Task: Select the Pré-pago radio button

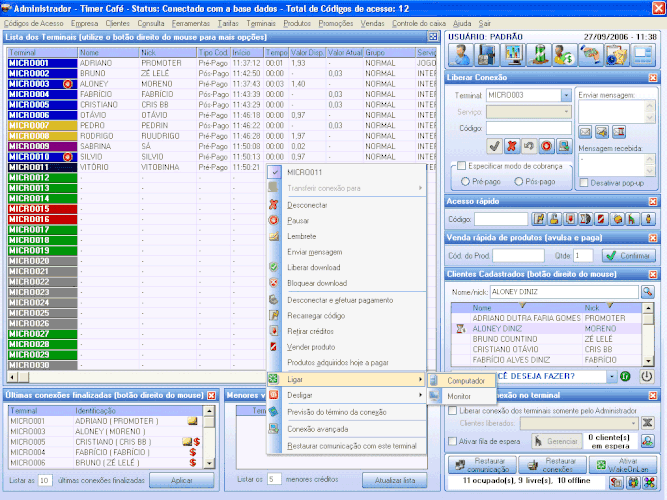Action: pyautogui.click(x=465, y=182)
